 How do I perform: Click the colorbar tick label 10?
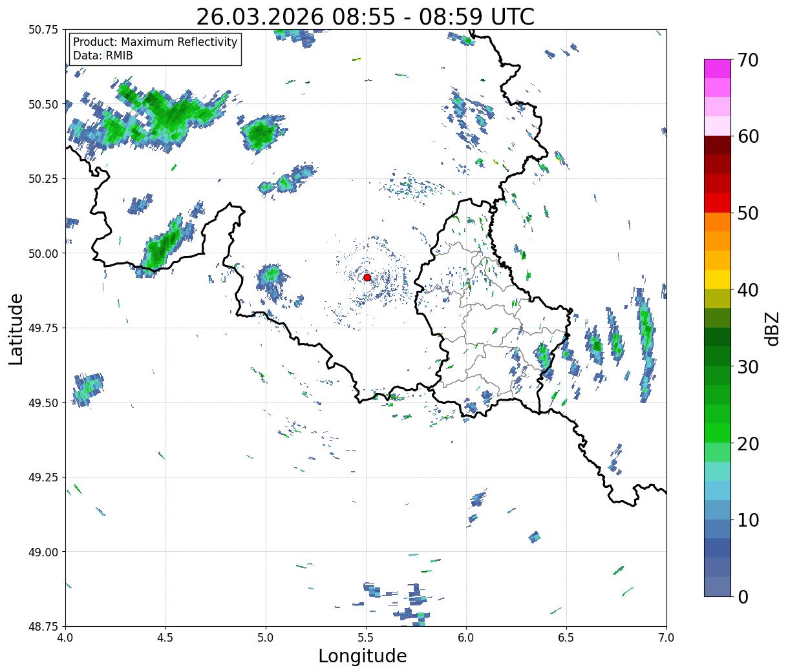coord(748,520)
